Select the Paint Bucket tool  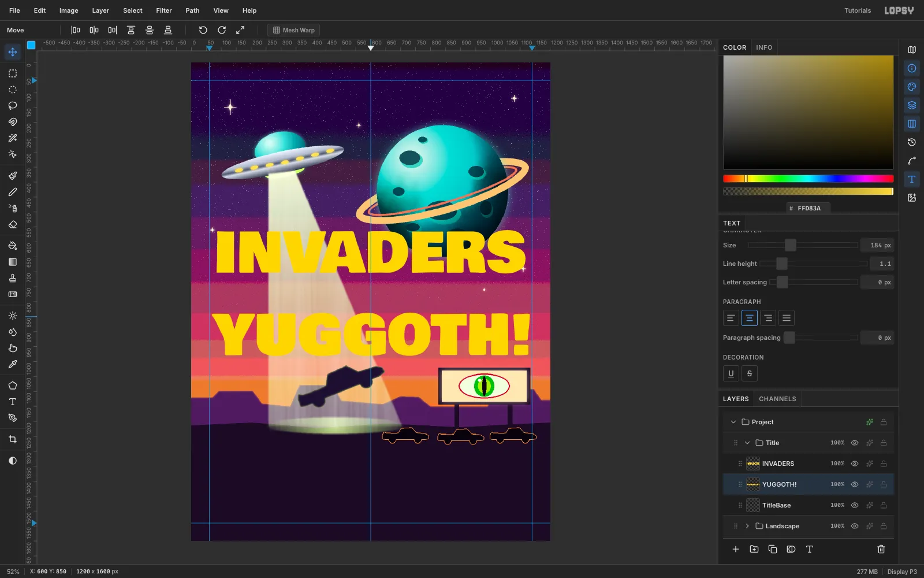click(13, 246)
